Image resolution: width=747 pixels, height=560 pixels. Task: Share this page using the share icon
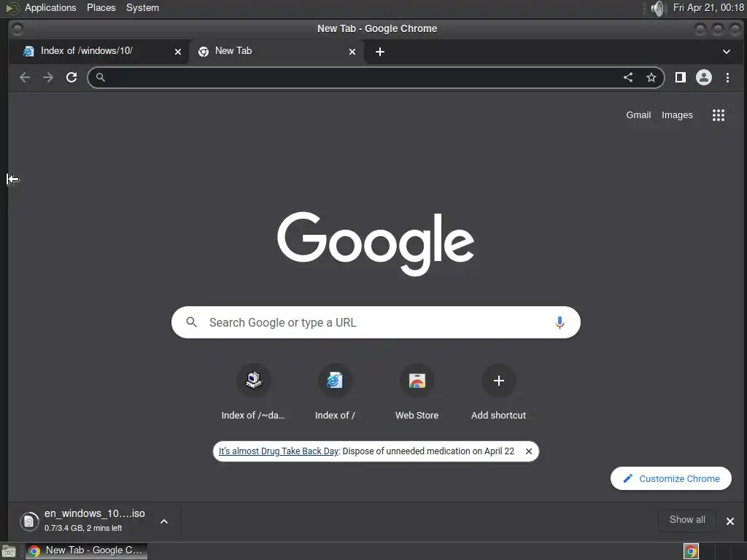[x=628, y=77]
